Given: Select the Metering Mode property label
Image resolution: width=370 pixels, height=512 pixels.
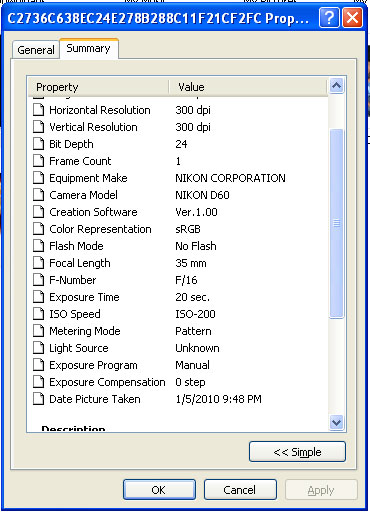Looking at the screenshot, I should tap(85, 331).
